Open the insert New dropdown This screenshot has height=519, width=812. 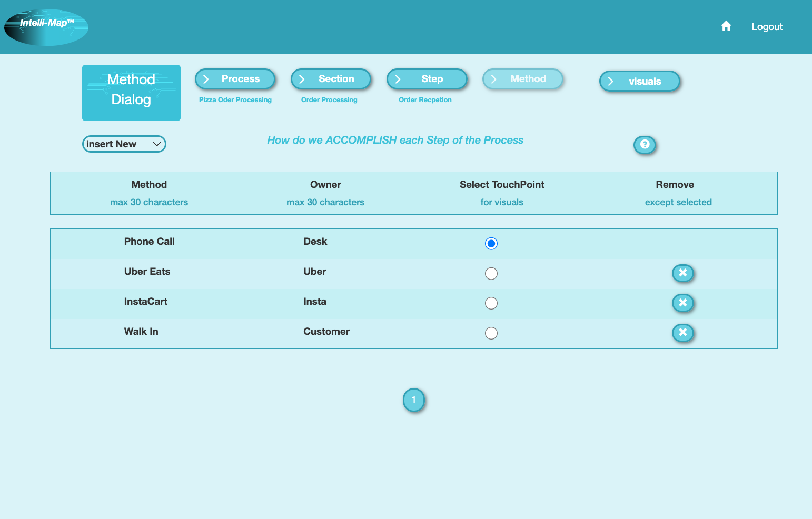pos(124,144)
